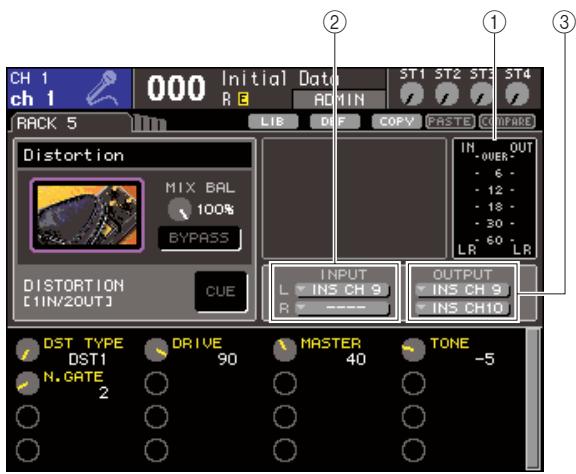Image resolution: width=576 pixels, height=474 pixels.
Task: Click the E edit indicator
Action: click(x=243, y=99)
